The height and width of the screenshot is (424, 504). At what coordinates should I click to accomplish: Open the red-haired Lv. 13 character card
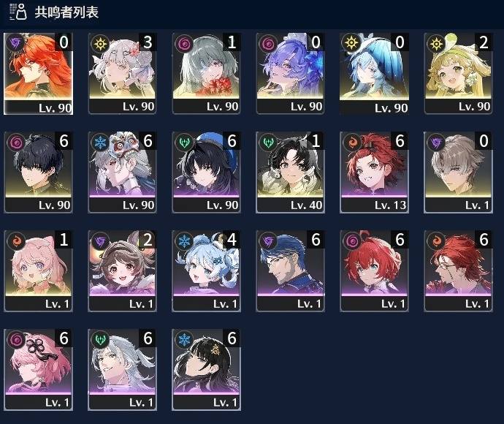374,172
